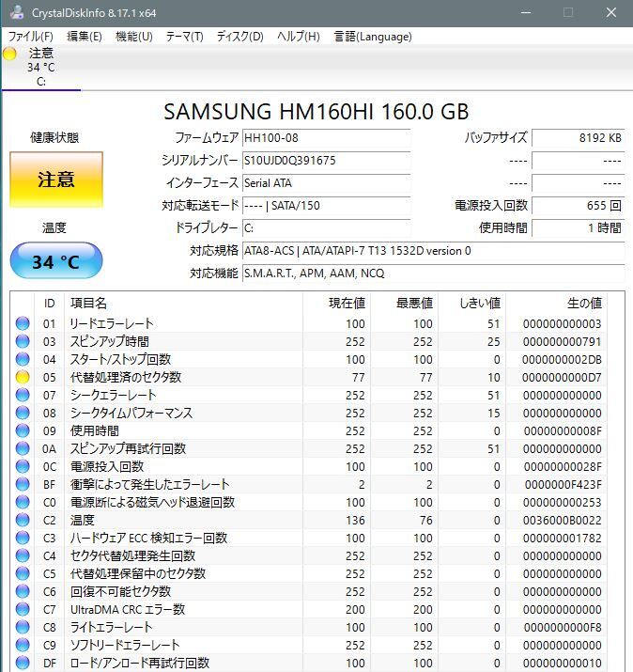Select the 代替処理済のセクタ数 attribute name
The image size is (633, 672).
[x=126, y=377]
